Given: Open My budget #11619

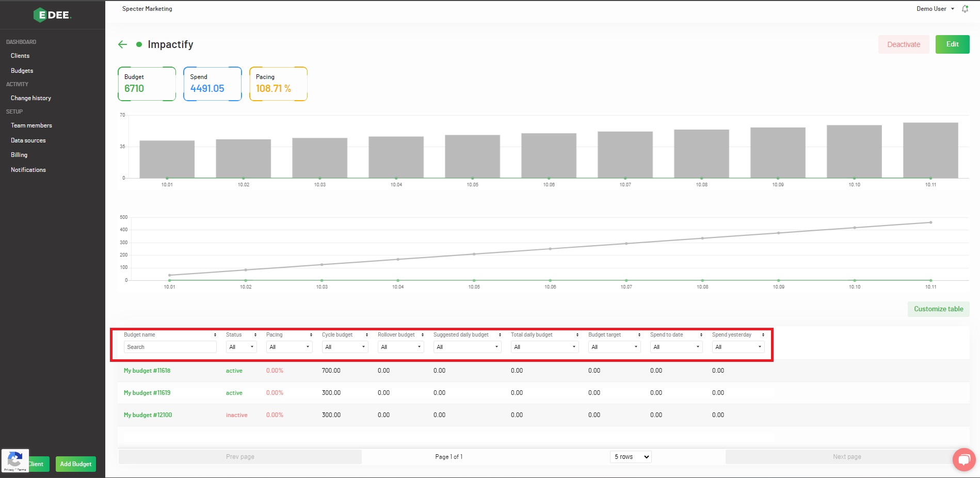Looking at the screenshot, I should [x=147, y=393].
